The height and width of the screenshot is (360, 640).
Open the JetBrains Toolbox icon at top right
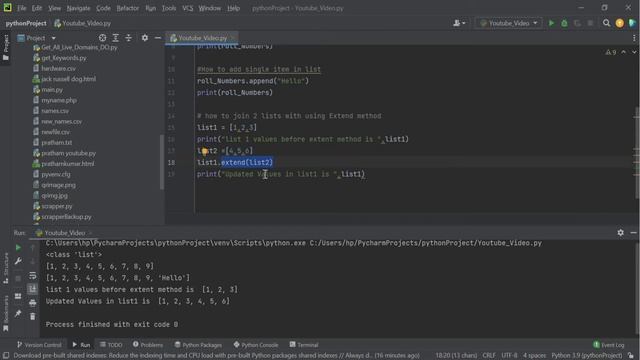632,23
